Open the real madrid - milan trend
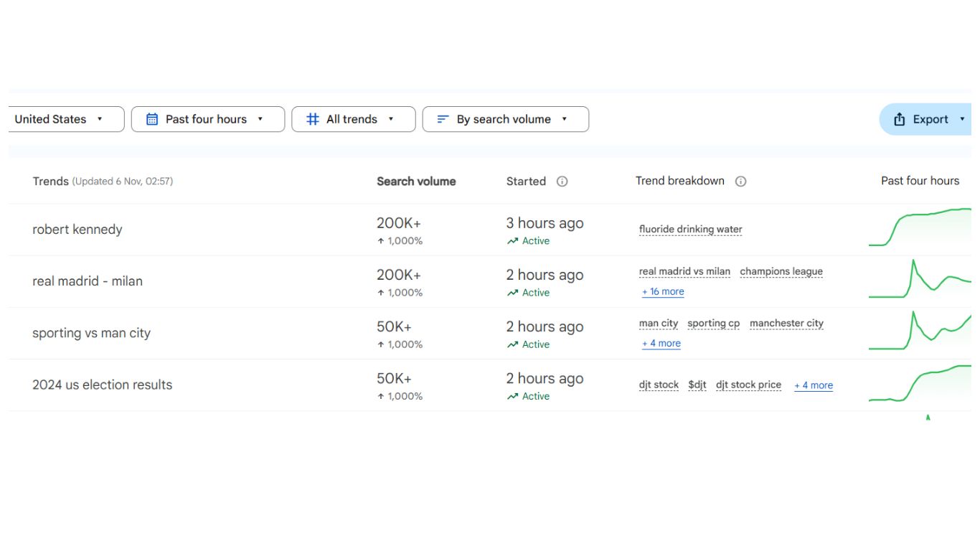 point(88,281)
